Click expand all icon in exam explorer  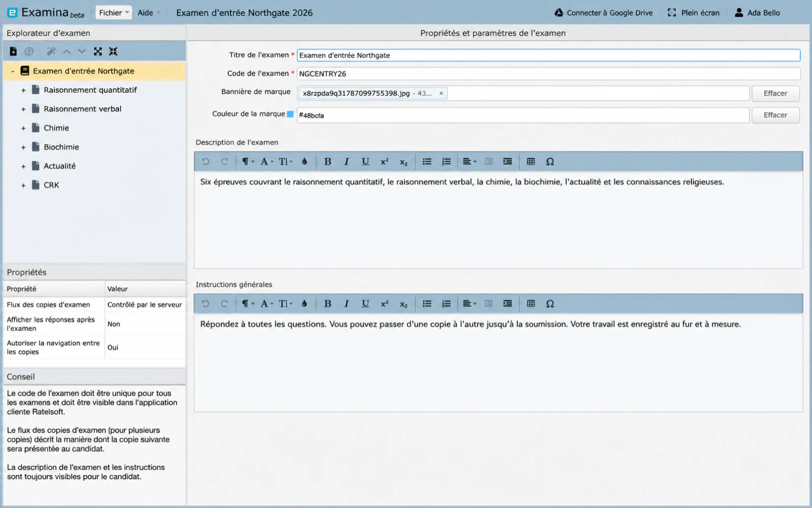coord(98,51)
